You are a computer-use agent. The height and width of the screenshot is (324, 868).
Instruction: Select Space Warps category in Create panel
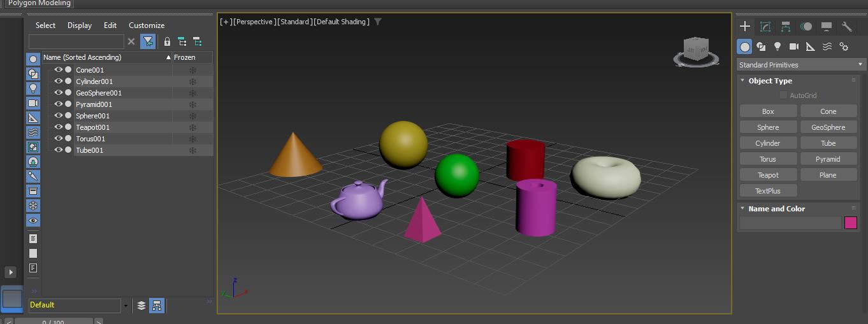827,46
